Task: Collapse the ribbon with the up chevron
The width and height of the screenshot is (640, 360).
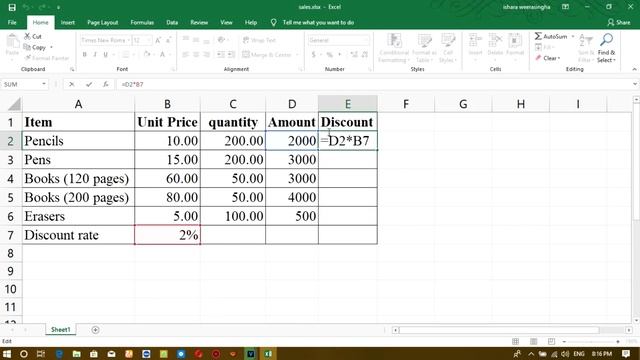Action: [x=634, y=69]
